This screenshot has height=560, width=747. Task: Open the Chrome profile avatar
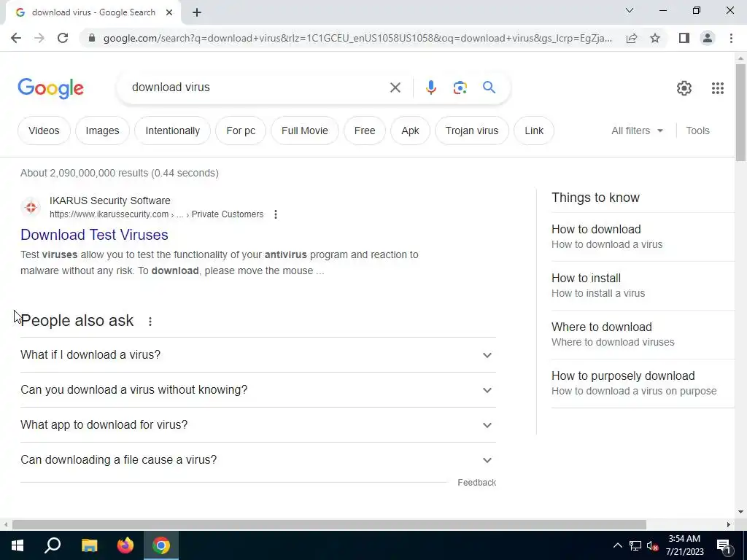[708, 38]
